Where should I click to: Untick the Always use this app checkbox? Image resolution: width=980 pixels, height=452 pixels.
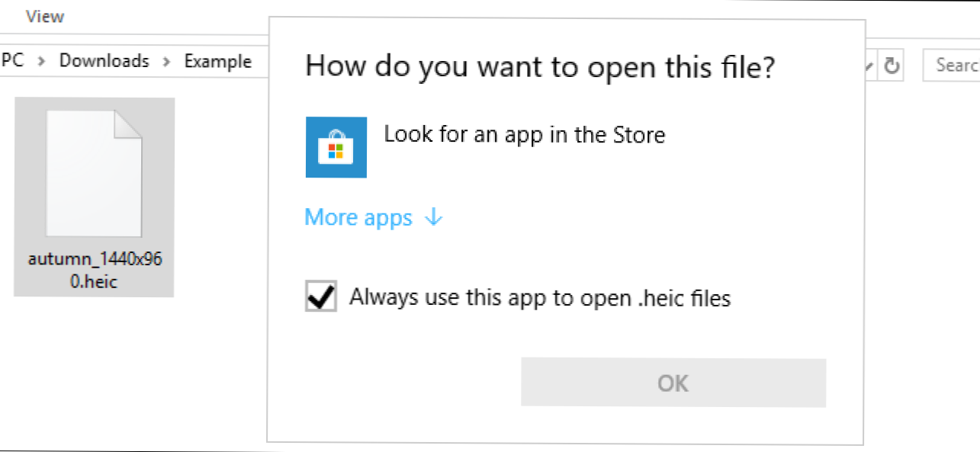pyautogui.click(x=321, y=297)
